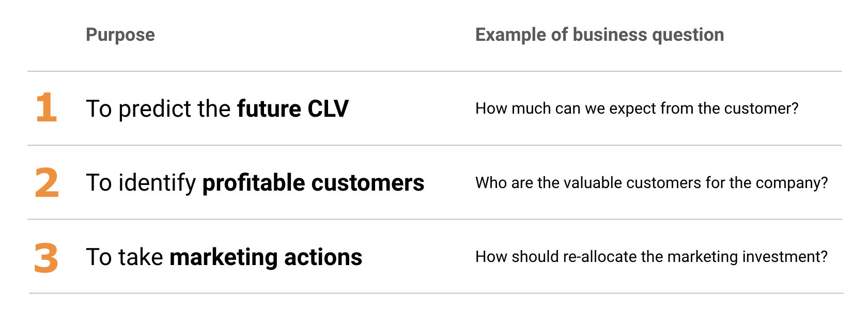Click the orange number 3
868x310 pixels.
pos(47,257)
